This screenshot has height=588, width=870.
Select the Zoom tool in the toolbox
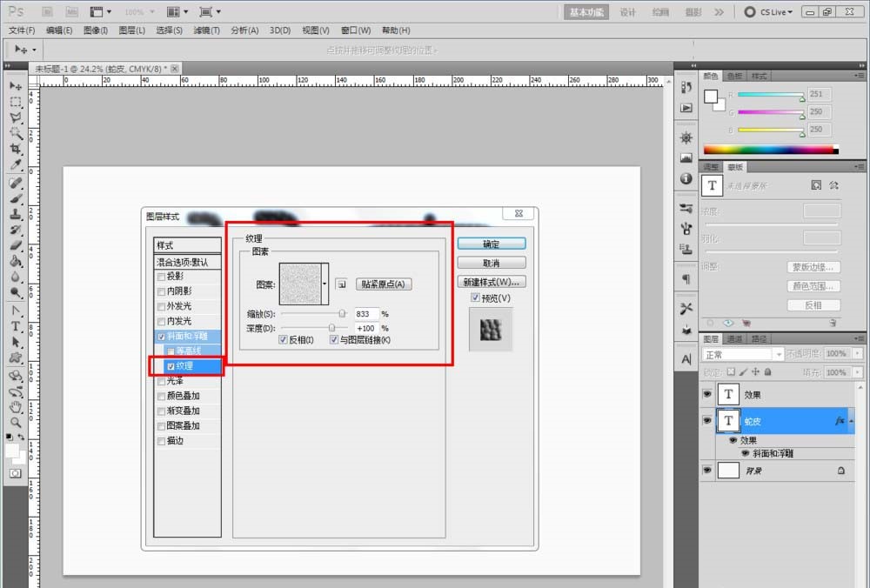click(x=16, y=422)
